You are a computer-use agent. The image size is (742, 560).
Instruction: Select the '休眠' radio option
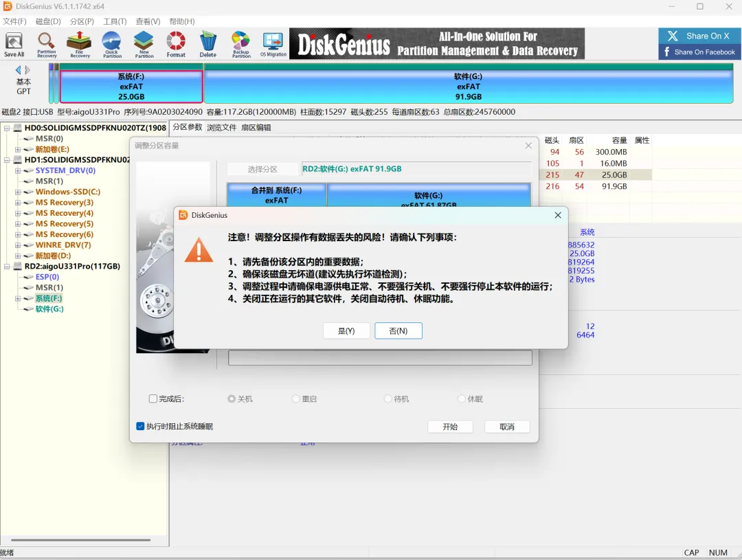click(462, 399)
